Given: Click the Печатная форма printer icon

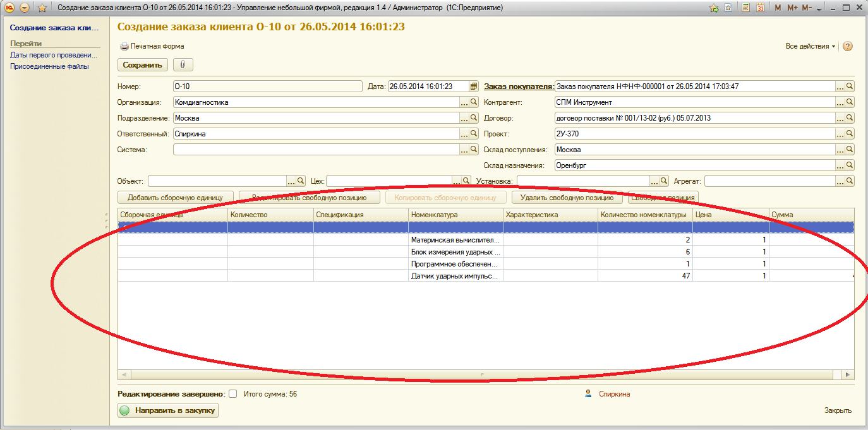Looking at the screenshot, I should point(124,47).
